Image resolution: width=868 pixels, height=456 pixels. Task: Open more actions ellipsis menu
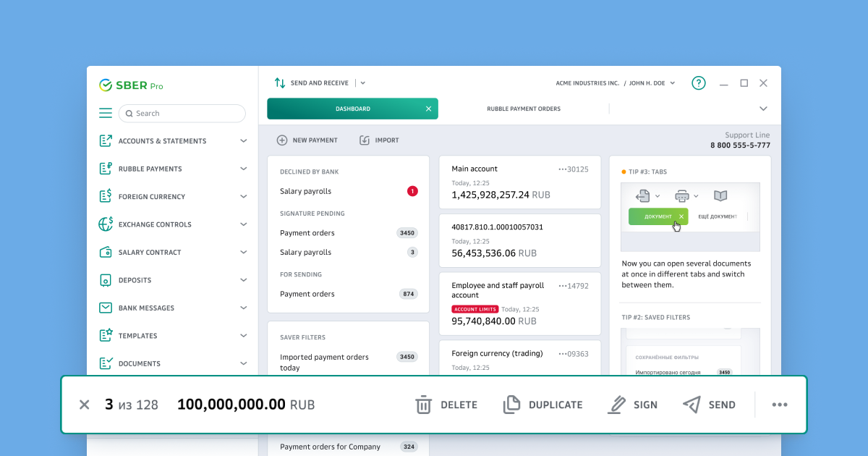[779, 405]
